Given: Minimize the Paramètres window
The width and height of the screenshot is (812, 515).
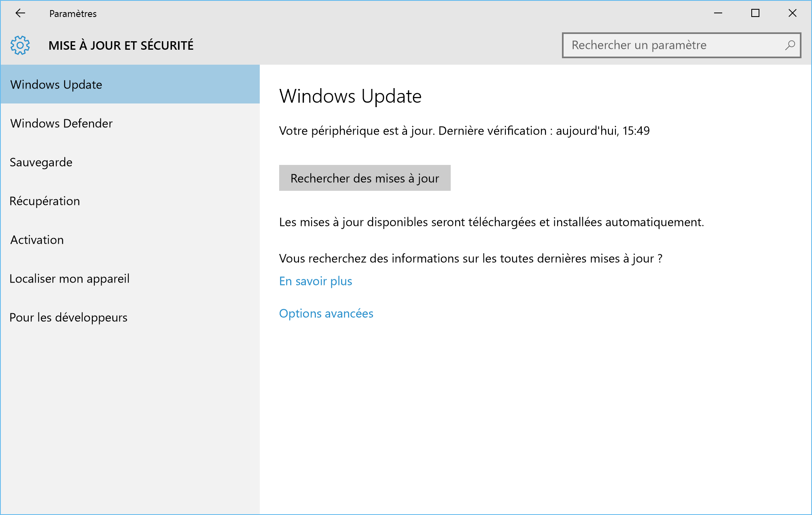Looking at the screenshot, I should coord(718,13).
